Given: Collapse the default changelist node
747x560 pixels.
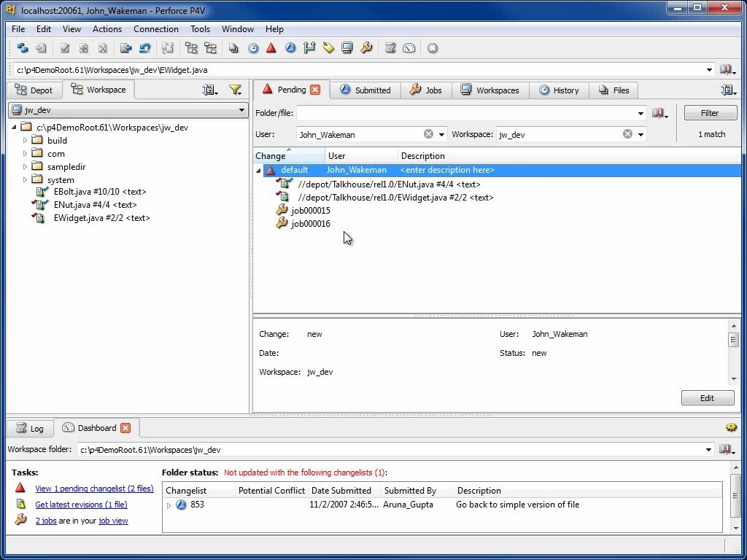Looking at the screenshot, I should pyautogui.click(x=259, y=171).
